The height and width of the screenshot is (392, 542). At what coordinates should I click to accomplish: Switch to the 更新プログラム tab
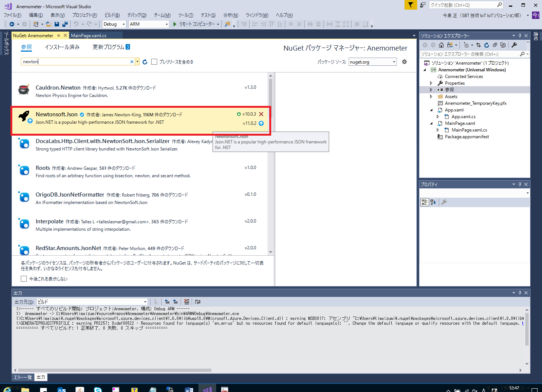tap(111, 47)
